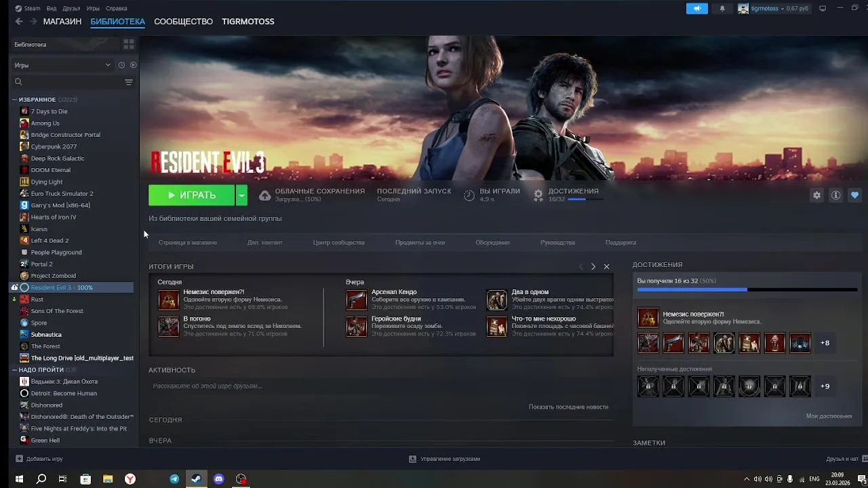Collapse the Need to Finish category

[x=14, y=370]
